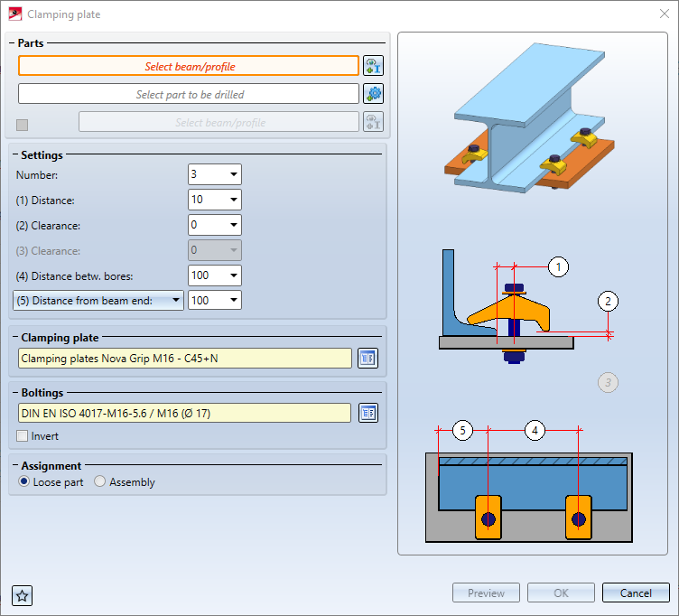The height and width of the screenshot is (616, 679).
Task: Click the gear icon for part to drill
Action: [x=373, y=94]
